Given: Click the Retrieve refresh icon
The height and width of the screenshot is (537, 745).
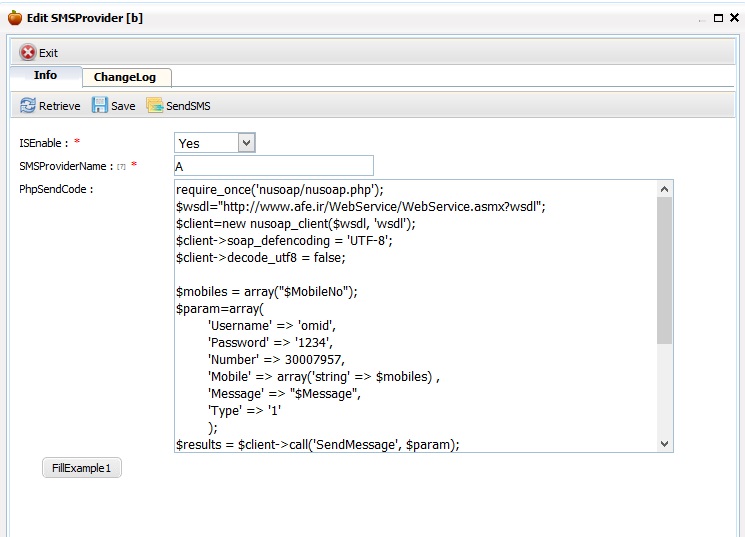Looking at the screenshot, I should pyautogui.click(x=28, y=105).
